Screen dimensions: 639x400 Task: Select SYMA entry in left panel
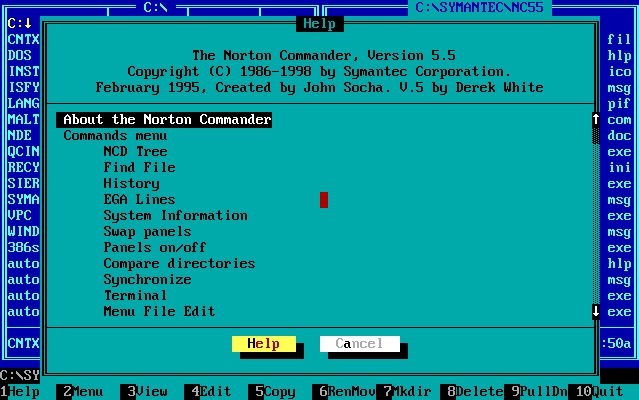(x=24, y=200)
